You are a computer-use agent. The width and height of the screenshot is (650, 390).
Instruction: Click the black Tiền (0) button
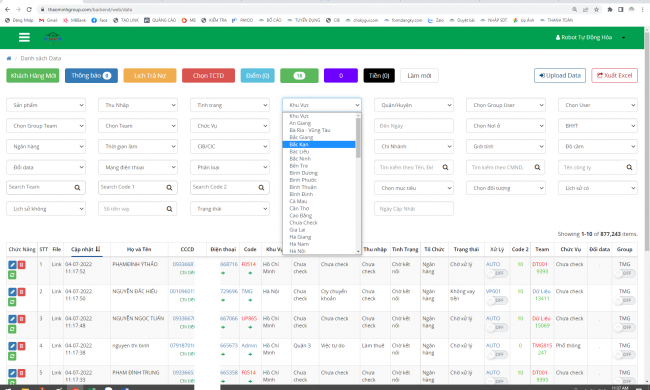tap(379, 76)
